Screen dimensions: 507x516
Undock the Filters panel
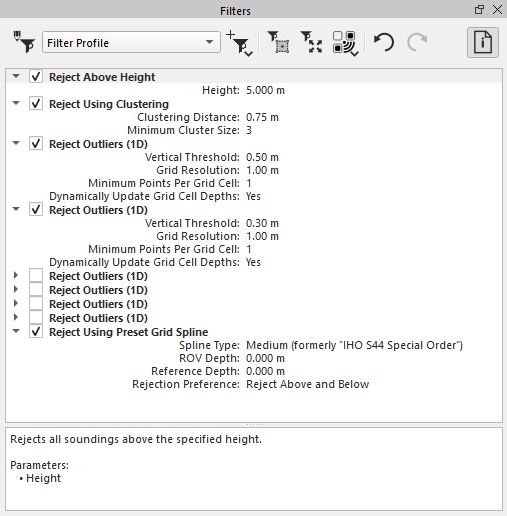tap(479, 10)
